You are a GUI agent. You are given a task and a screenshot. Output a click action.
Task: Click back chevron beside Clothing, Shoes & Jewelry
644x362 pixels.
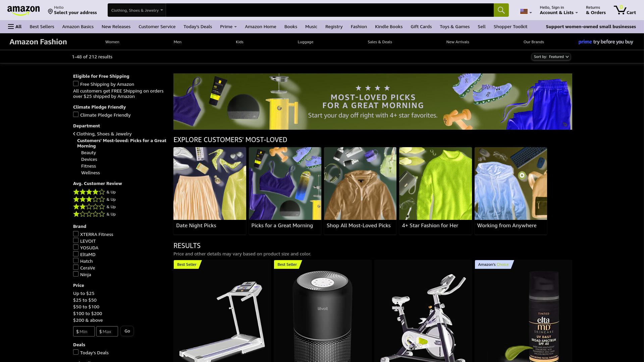point(74,134)
